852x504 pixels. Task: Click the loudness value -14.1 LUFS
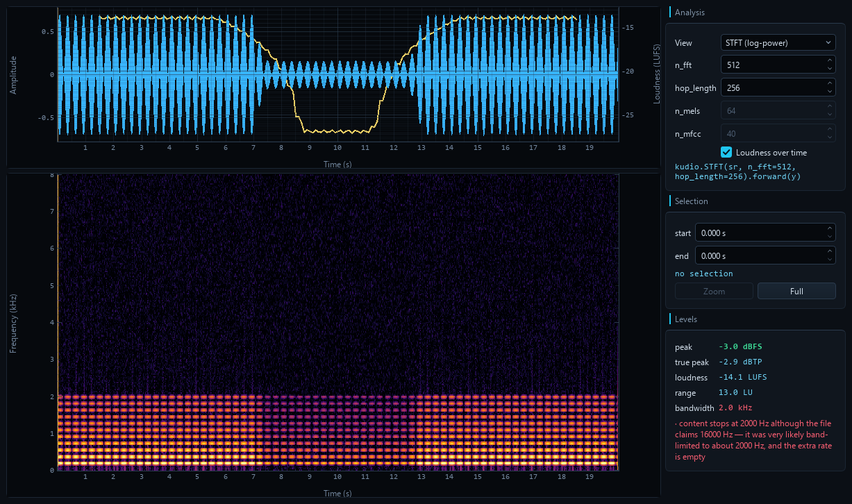pos(742,377)
